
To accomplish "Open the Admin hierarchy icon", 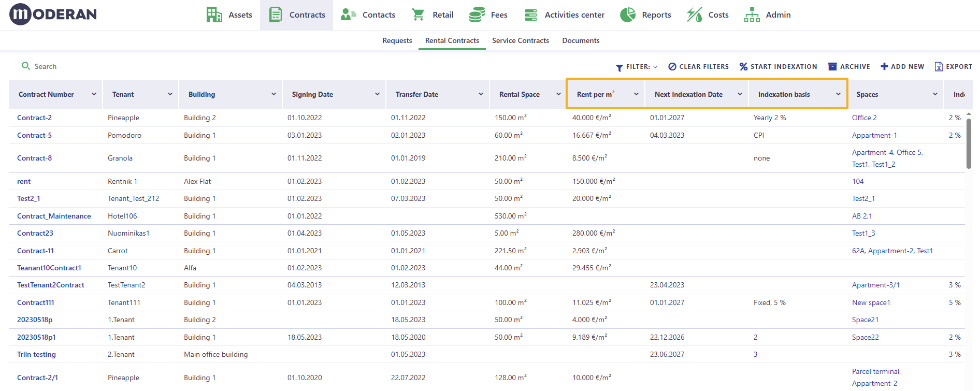I will pos(752,15).
